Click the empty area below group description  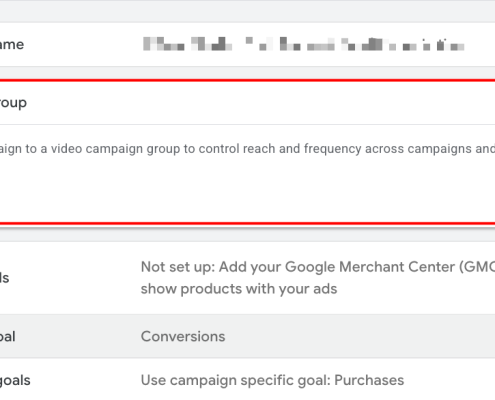pyautogui.click(x=247, y=190)
